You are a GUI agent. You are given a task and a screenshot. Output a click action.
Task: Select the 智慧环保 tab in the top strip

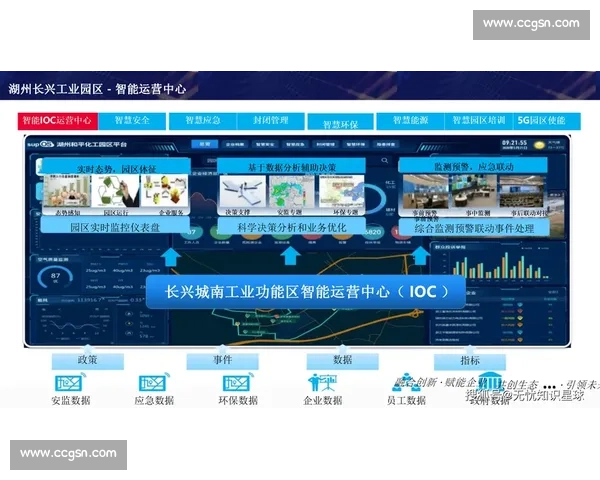340,122
